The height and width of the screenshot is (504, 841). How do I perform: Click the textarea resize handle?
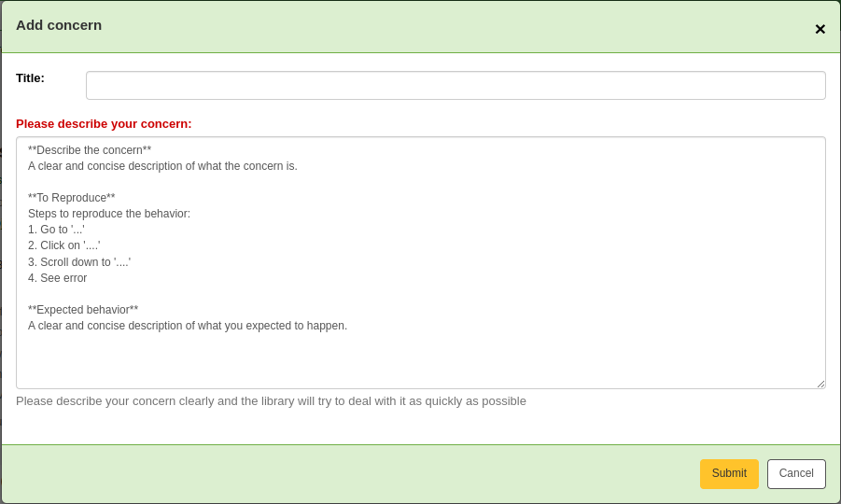click(x=820, y=384)
